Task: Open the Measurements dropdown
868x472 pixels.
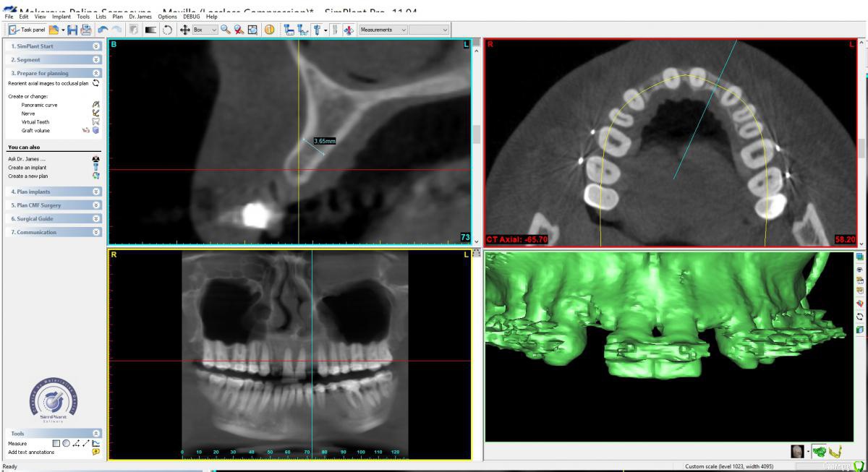Action: [383, 30]
